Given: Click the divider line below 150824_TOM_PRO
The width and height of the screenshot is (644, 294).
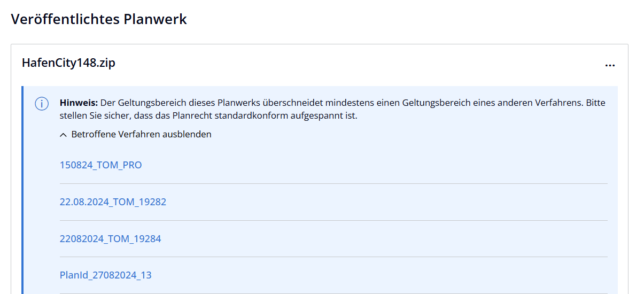Looking at the screenshot, I should click(x=333, y=184).
